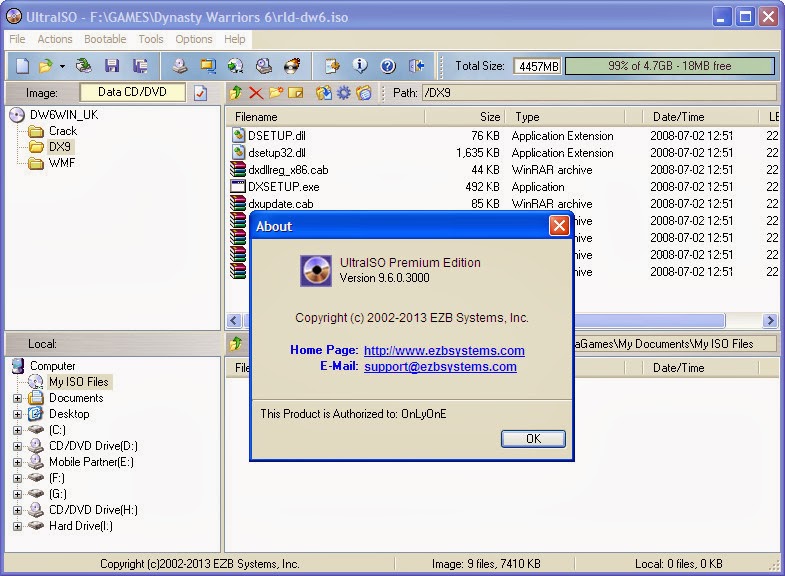Click the support@ezbsystems.com email link
The height and width of the screenshot is (576, 785).
click(x=440, y=366)
